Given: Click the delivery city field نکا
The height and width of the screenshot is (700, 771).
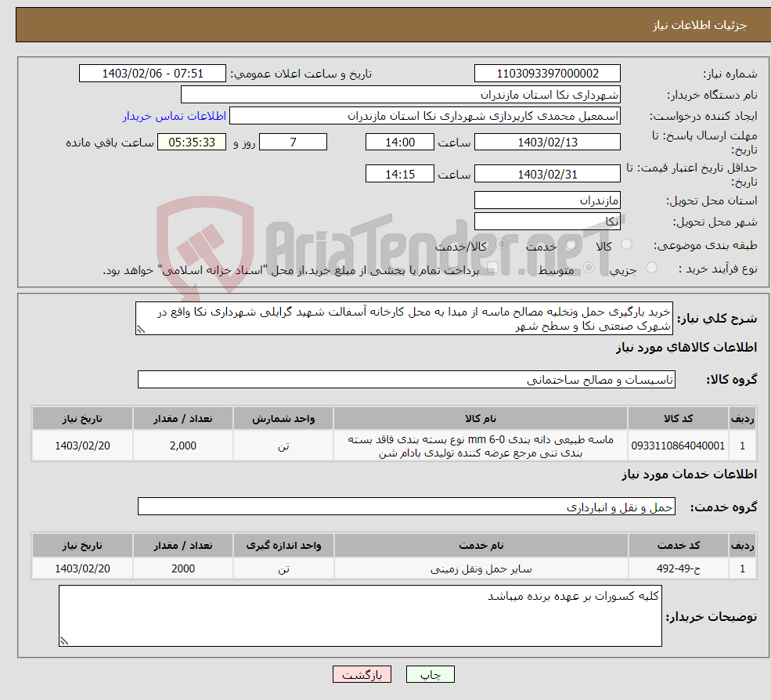Looking at the screenshot, I should pos(547,222).
